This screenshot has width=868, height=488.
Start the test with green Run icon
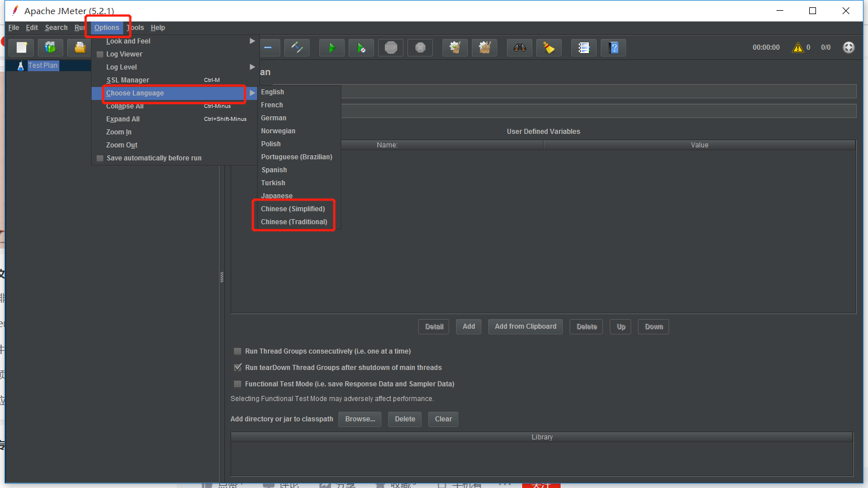click(x=332, y=47)
